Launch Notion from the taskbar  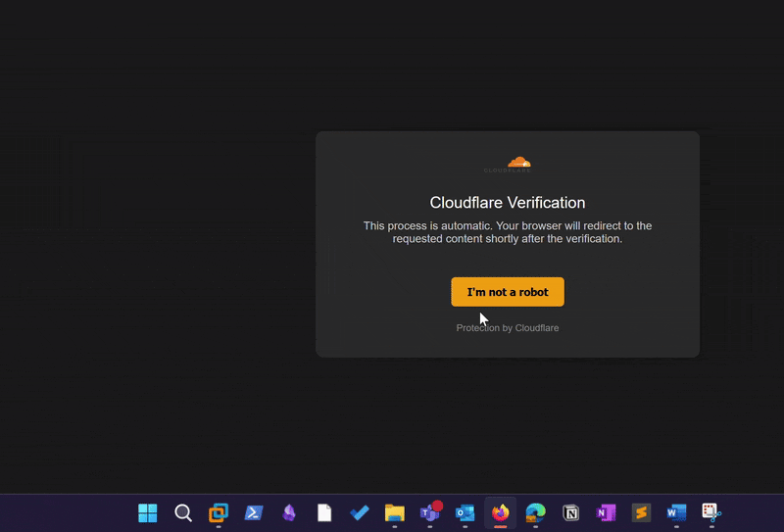click(x=571, y=512)
